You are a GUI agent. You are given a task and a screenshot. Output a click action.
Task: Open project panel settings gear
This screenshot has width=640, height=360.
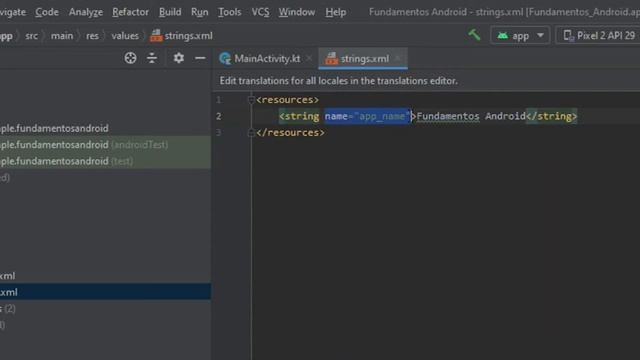pos(178,58)
